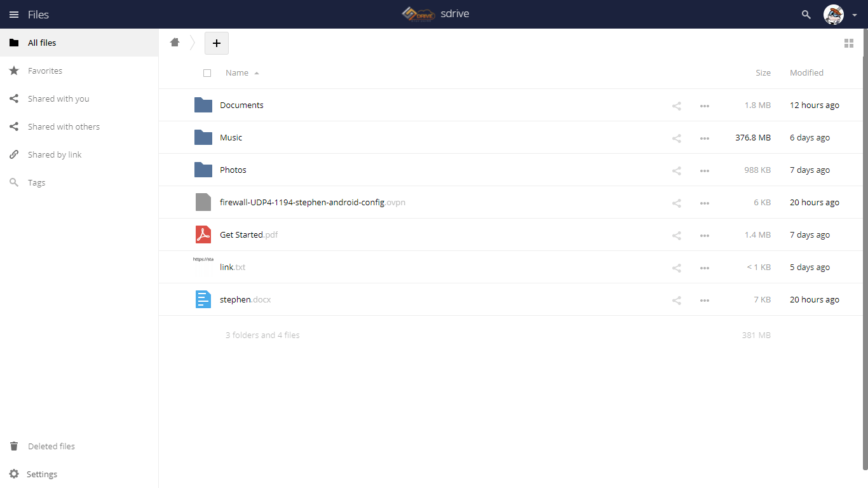Open the link.txt file
Image resolution: width=868 pixels, height=488 pixels.
(227, 268)
